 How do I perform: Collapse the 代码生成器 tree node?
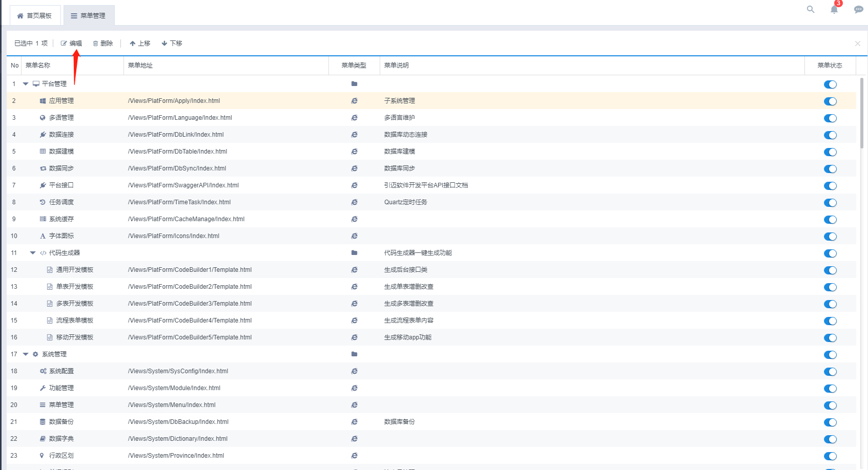coord(33,253)
